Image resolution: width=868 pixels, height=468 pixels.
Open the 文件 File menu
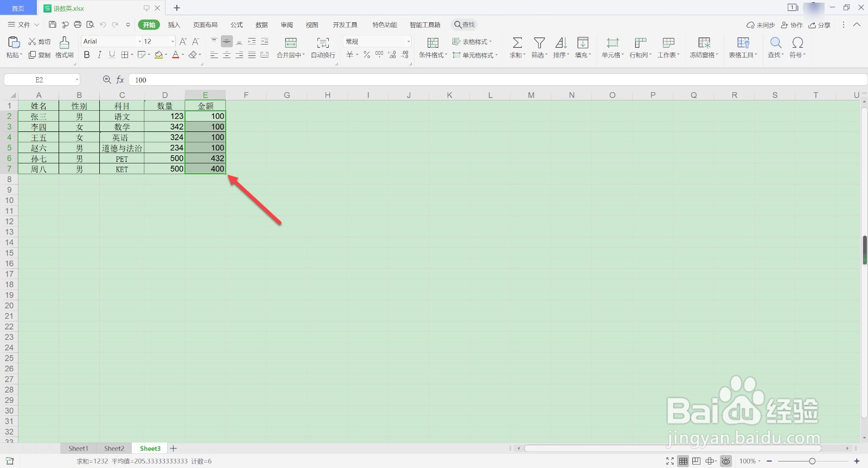coord(23,24)
